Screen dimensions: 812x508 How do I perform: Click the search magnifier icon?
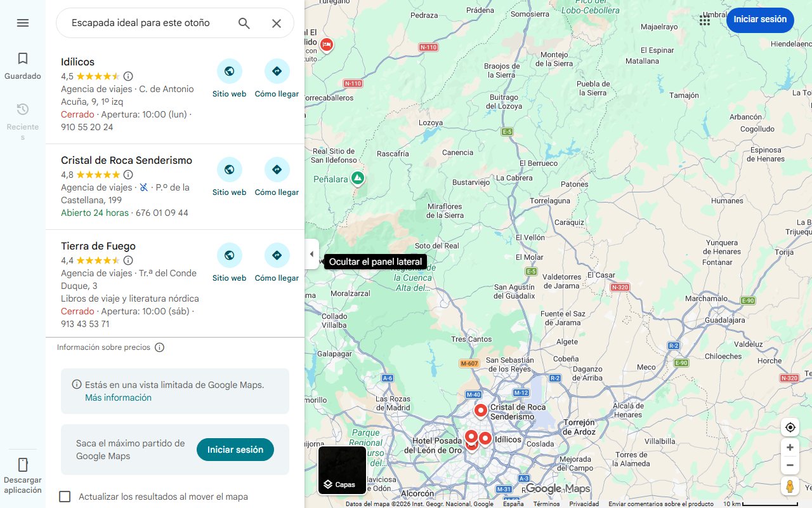tap(244, 23)
